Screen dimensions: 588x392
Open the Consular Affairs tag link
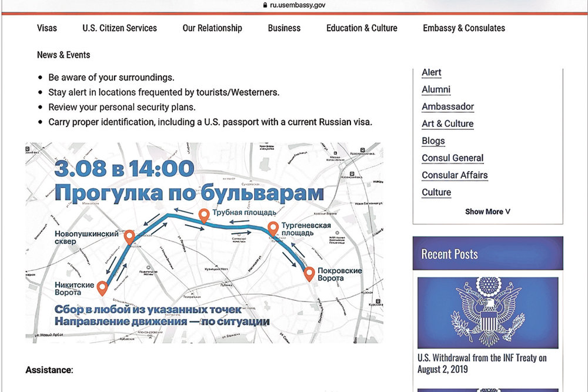455,175
